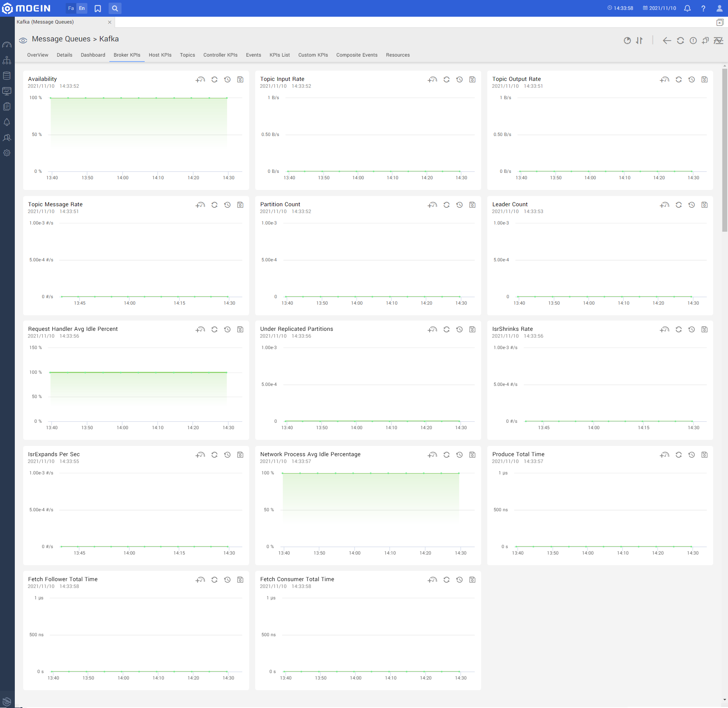728x708 pixels.
Task: Open settings gear in left sidebar
Action: [x=7, y=153]
